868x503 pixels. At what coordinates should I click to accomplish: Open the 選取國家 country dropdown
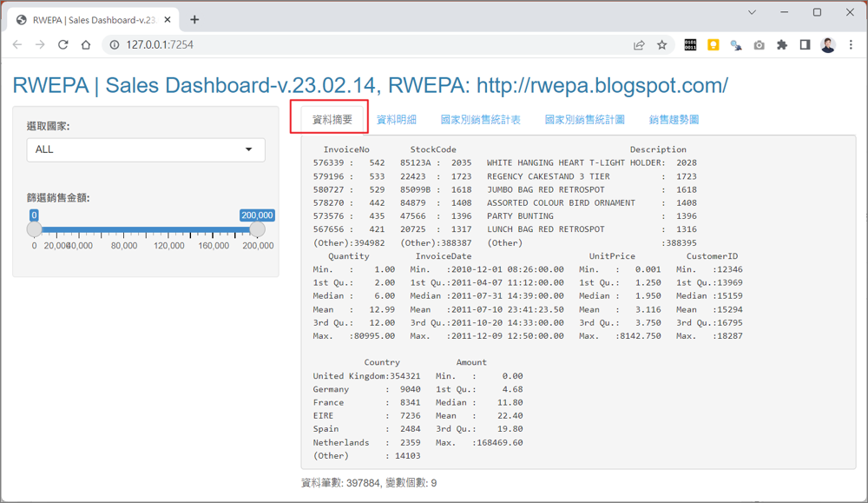coord(146,149)
